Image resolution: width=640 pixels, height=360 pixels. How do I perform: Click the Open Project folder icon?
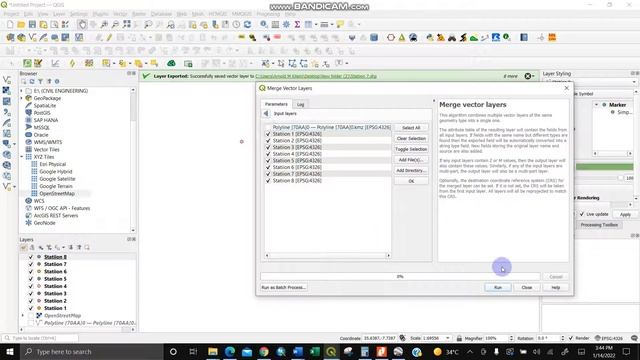pos(21,24)
